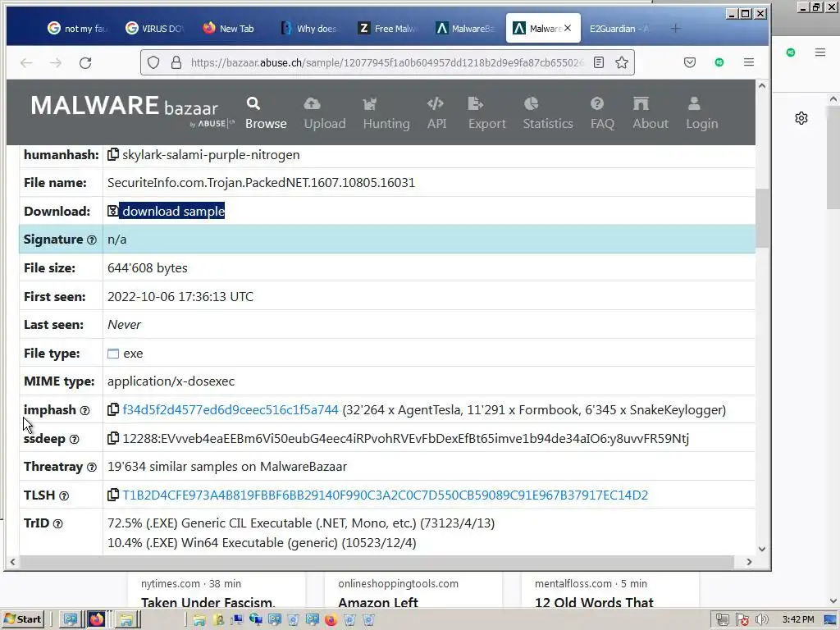This screenshot has height=630, width=840.
Task: Click the Browse magnifier icon in MalwareBazaar
Action: [253, 103]
